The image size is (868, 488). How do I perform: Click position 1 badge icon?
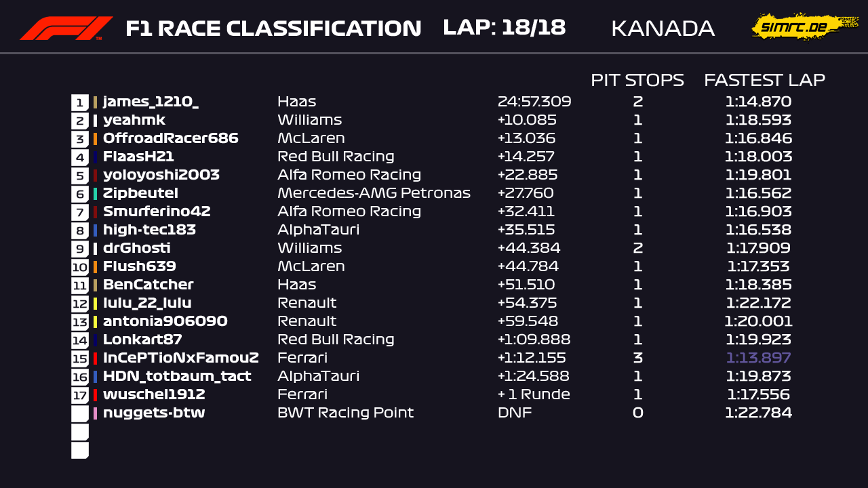pyautogui.click(x=80, y=102)
